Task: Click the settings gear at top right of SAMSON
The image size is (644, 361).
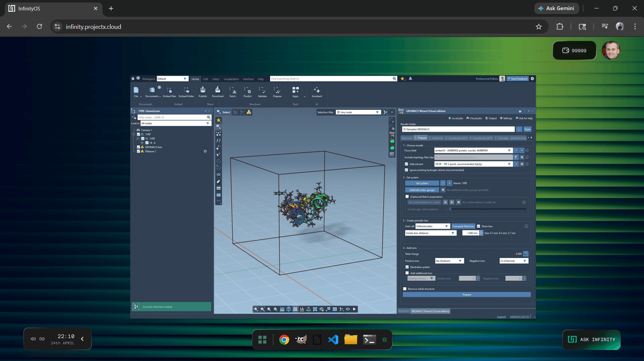Action: 532,79
